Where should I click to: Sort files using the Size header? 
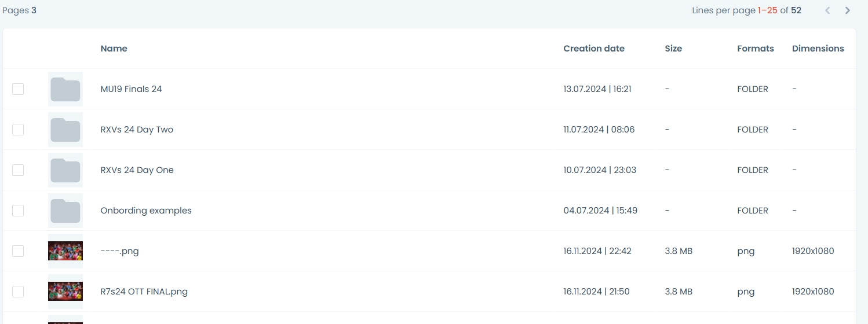coord(673,49)
